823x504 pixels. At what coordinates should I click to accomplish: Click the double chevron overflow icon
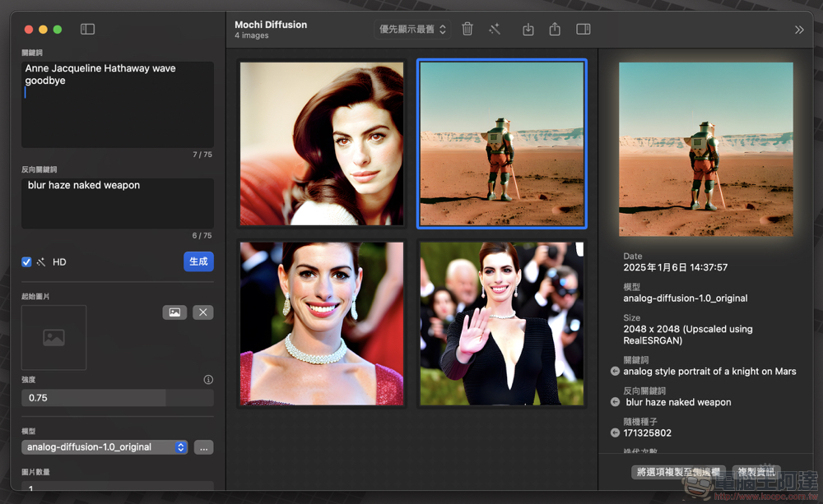(799, 30)
